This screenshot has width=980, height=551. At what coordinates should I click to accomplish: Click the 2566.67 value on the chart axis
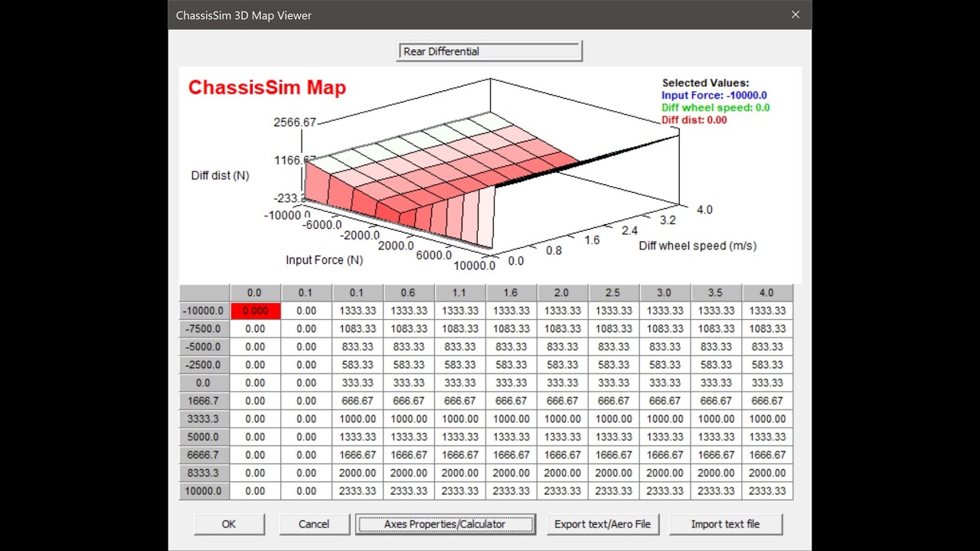tap(294, 122)
